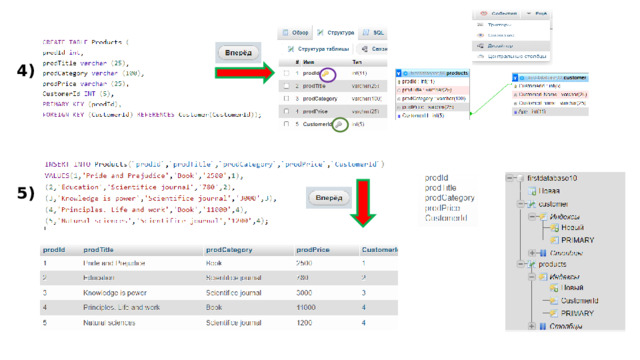Click the grey index key icon beside CustomerId
640x360 pixels.
coord(339,124)
